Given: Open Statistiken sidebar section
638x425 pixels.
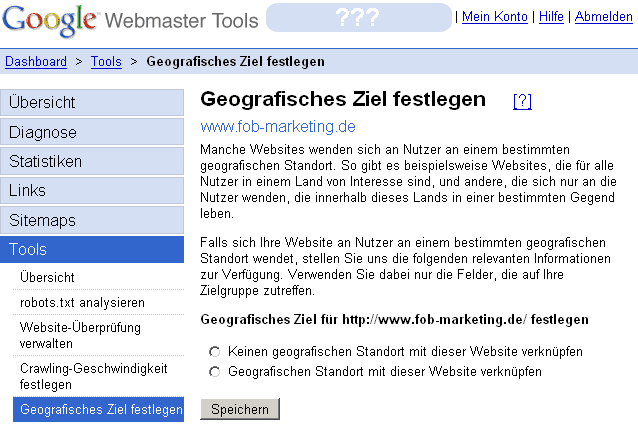Looking at the screenshot, I should point(92,161).
